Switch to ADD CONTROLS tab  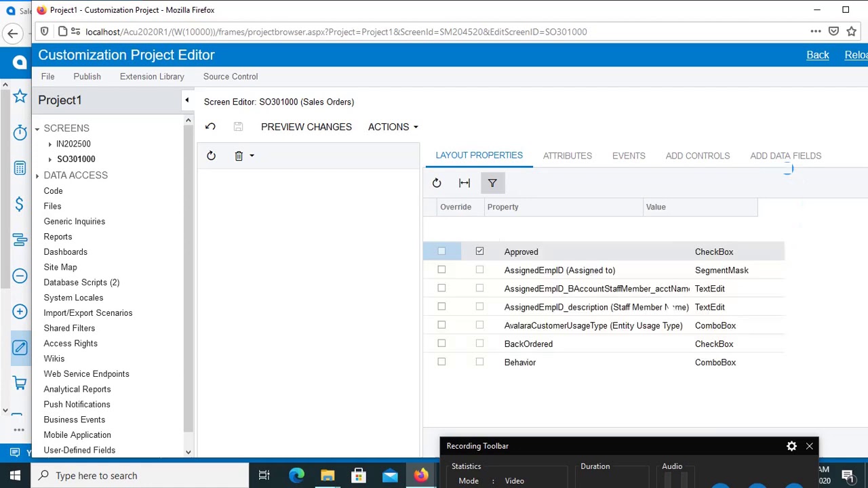pos(698,156)
